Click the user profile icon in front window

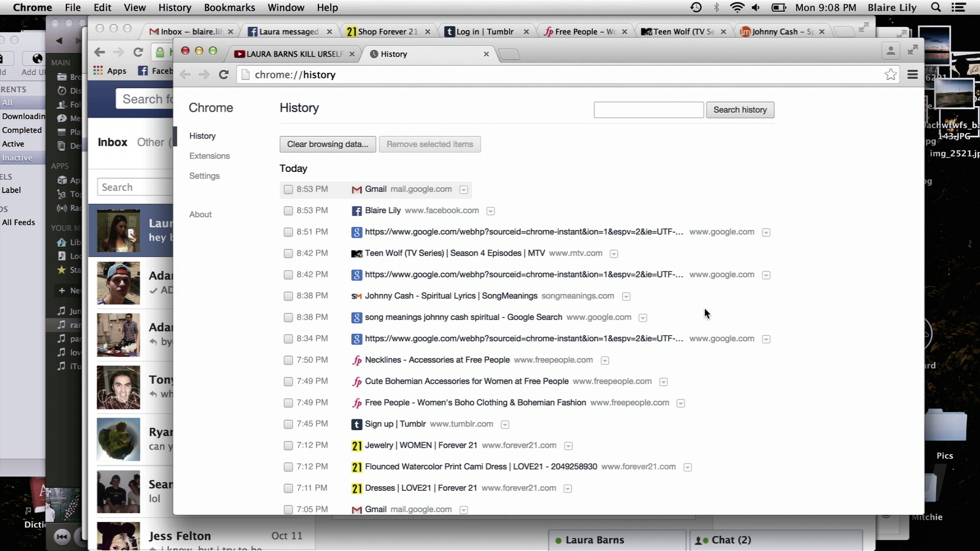pos(891,51)
